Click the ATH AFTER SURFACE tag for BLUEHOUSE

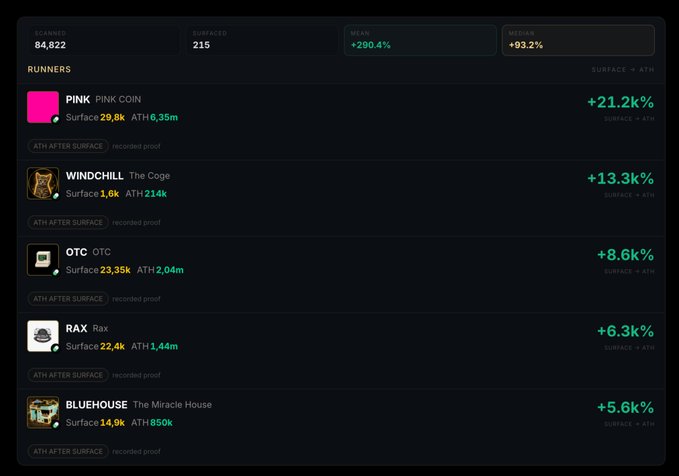68,451
